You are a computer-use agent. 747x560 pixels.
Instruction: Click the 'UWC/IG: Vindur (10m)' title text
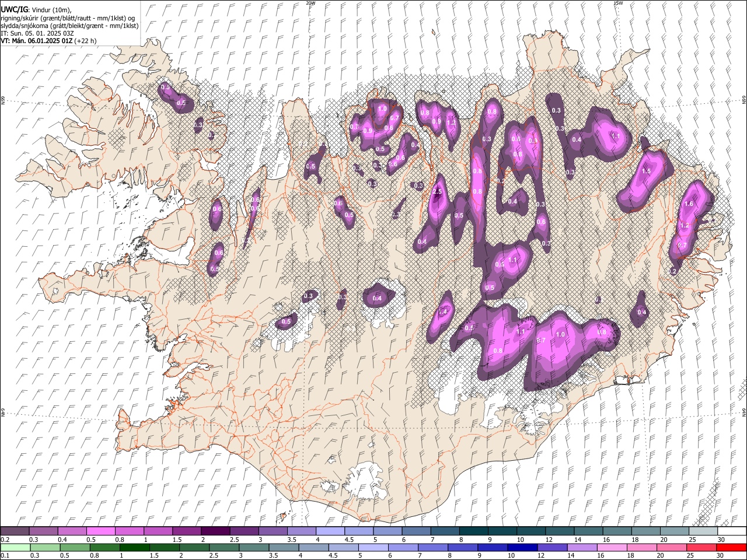36,10
